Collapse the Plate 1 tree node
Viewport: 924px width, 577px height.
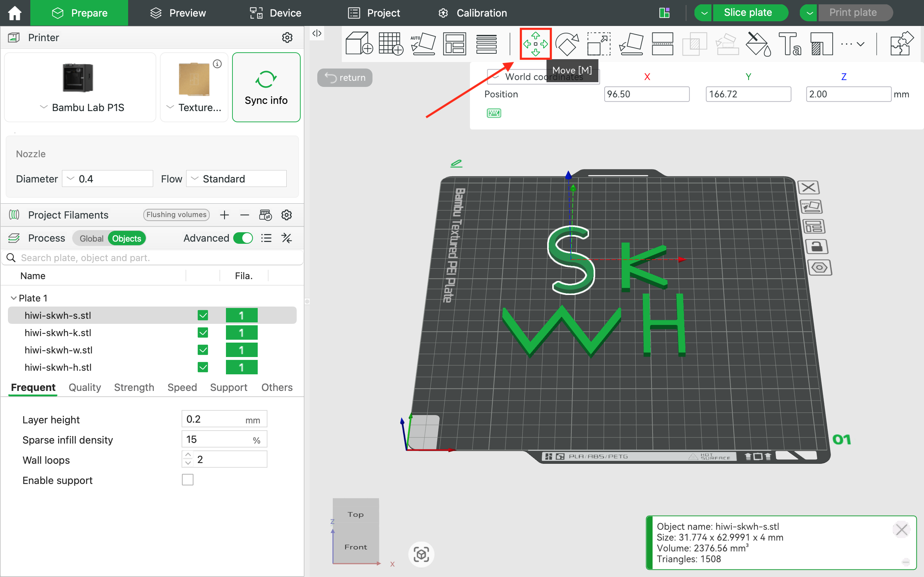click(x=13, y=298)
